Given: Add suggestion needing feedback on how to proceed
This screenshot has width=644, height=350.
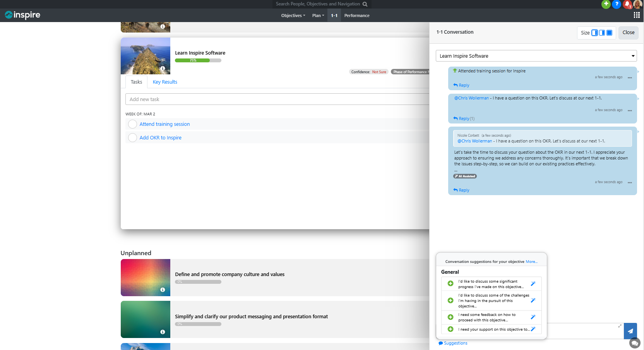Looking at the screenshot, I should point(450,317).
